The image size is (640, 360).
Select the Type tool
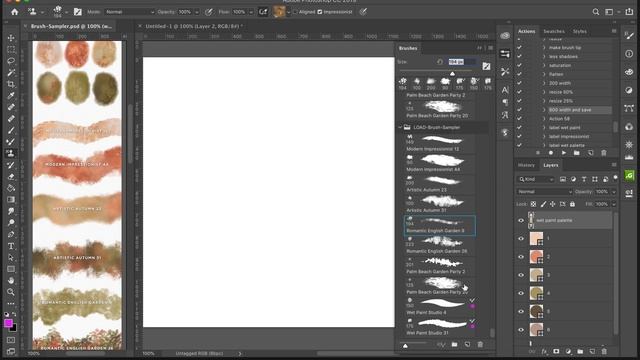11,246
